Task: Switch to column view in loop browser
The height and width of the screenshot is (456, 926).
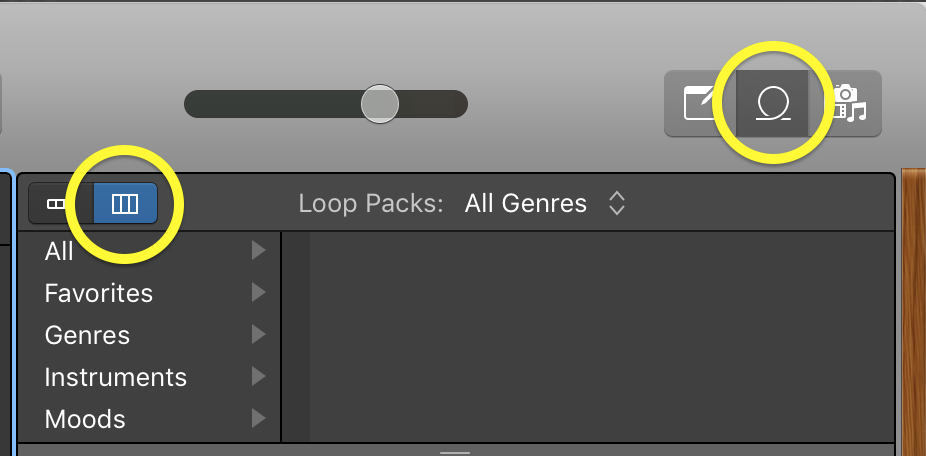Action: click(125, 204)
